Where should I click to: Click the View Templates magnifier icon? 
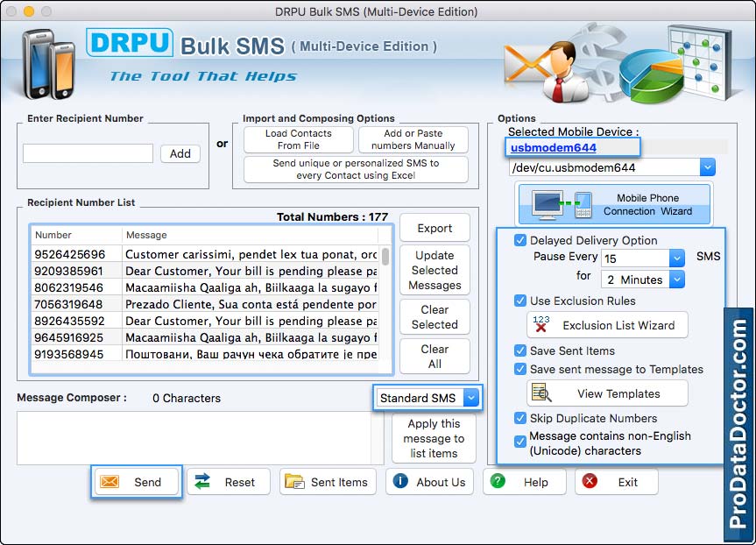[x=541, y=393]
